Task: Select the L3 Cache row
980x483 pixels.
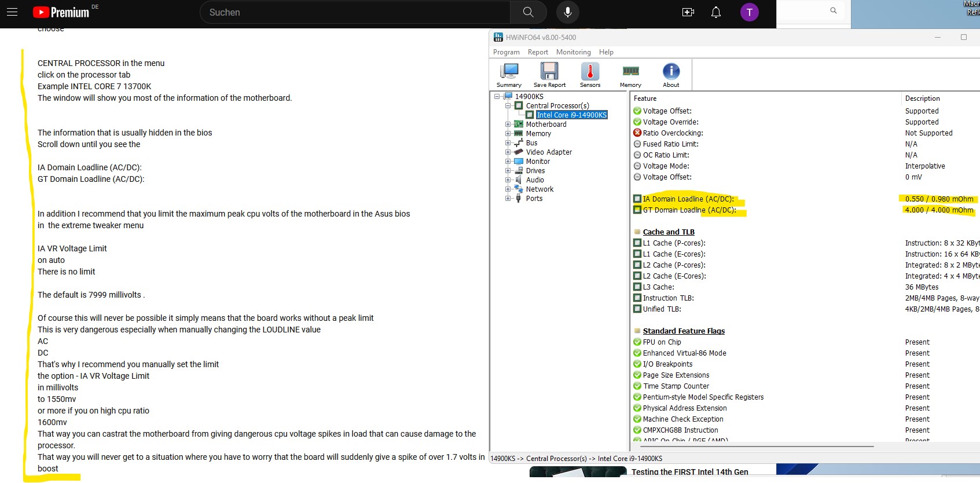Action: click(806, 287)
